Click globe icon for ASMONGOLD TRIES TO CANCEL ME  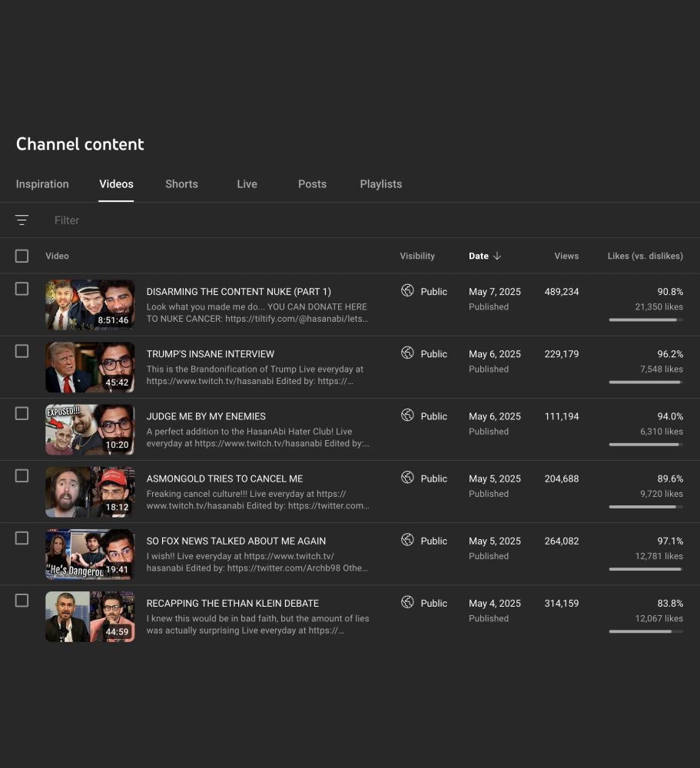pos(407,477)
